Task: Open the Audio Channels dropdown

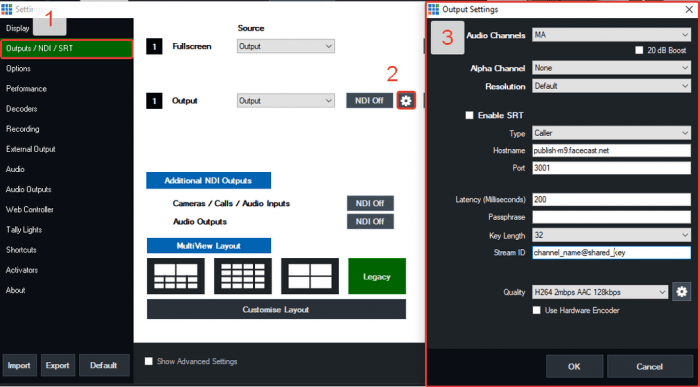Action: click(611, 35)
